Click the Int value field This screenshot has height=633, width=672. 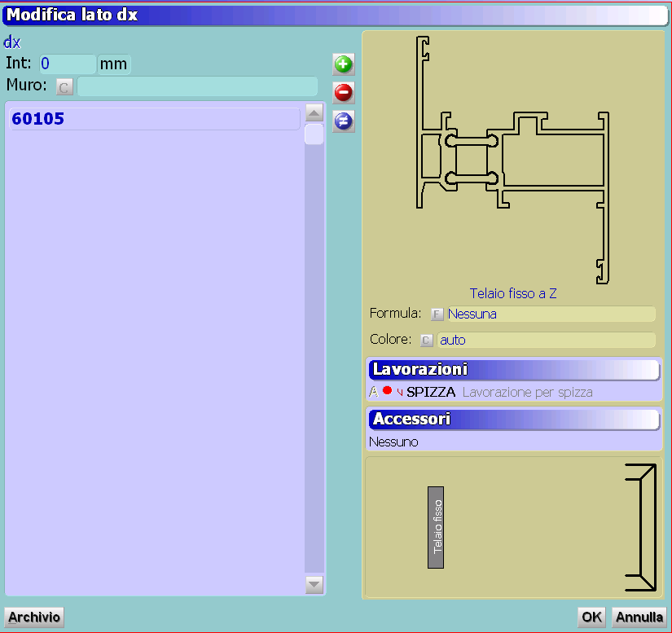point(68,64)
